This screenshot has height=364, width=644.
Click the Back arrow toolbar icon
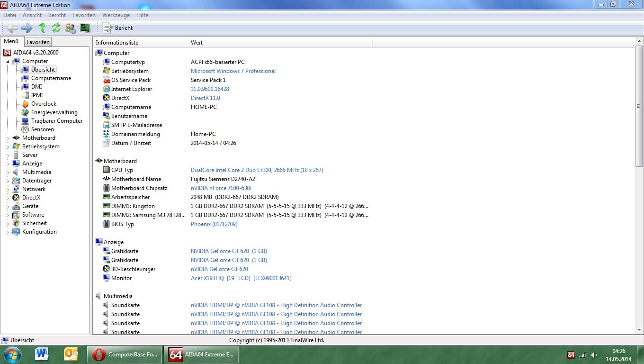coord(13,28)
